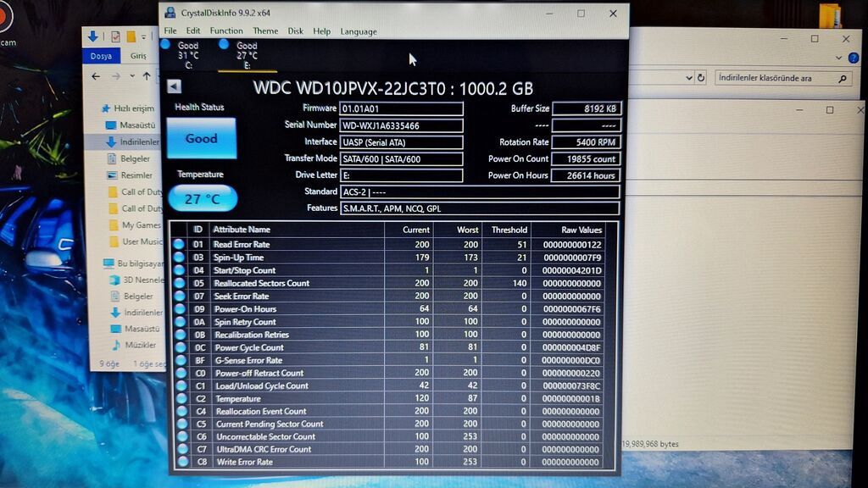The image size is (868, 488).
Task: Select the Load/Unload Cycle Count attribute name
Action: pyautogui.click(x=262, y=385)
